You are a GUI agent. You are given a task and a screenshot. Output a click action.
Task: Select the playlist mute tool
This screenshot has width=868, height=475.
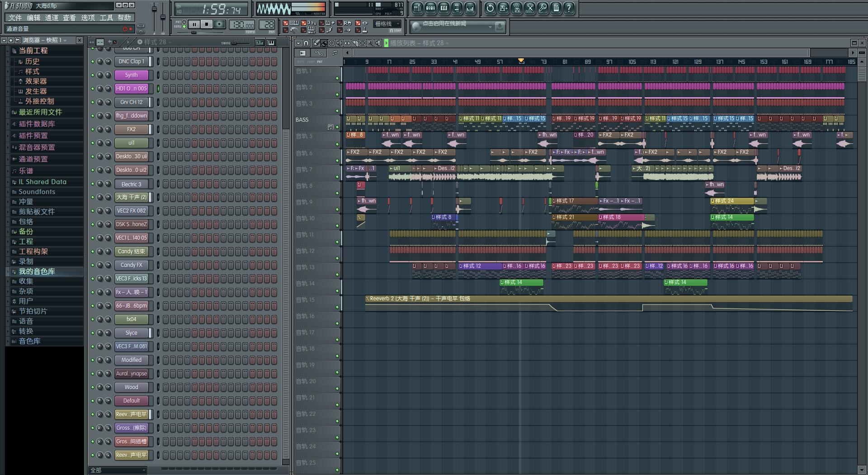coord(340,43)
